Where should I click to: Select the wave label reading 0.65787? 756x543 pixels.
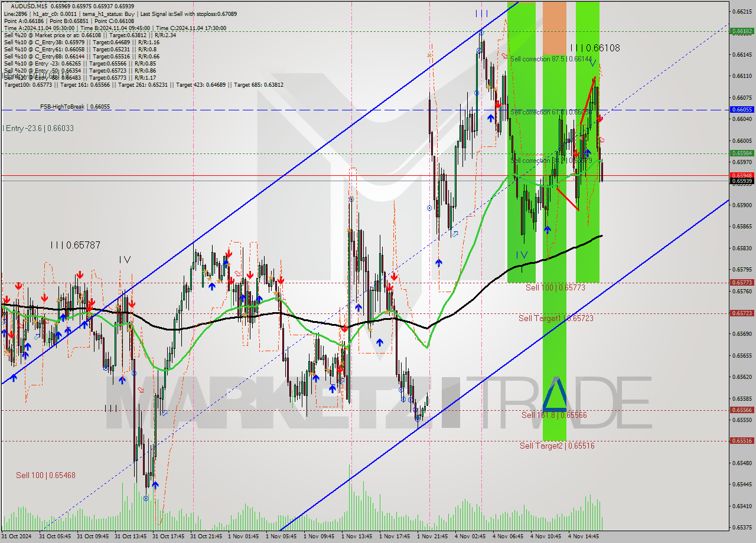76,244
